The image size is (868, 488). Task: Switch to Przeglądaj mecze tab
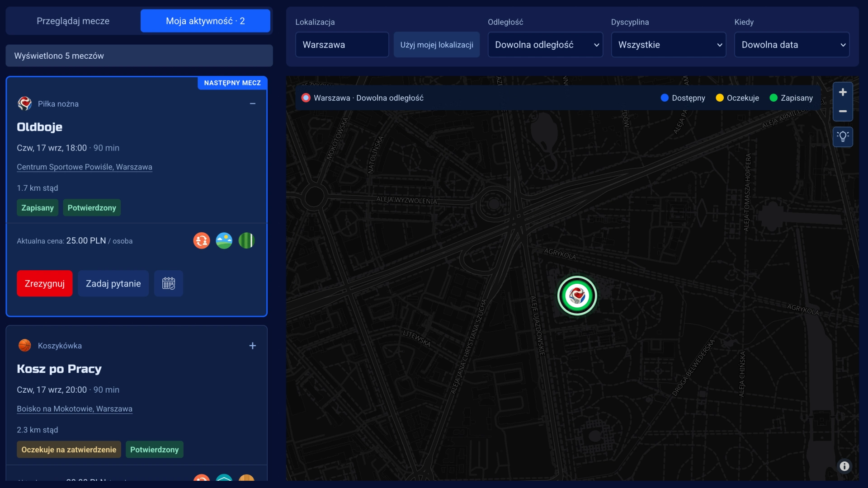coord(73,21)
